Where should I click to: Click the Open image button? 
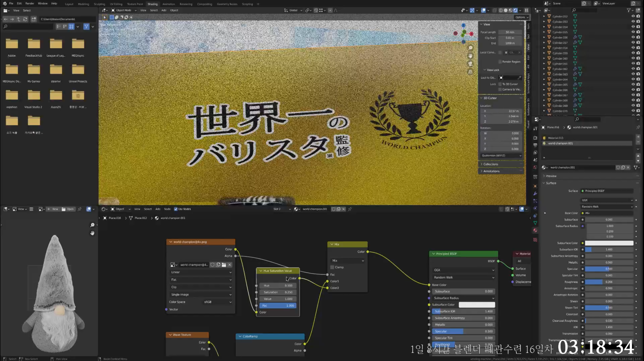point(68,209)
